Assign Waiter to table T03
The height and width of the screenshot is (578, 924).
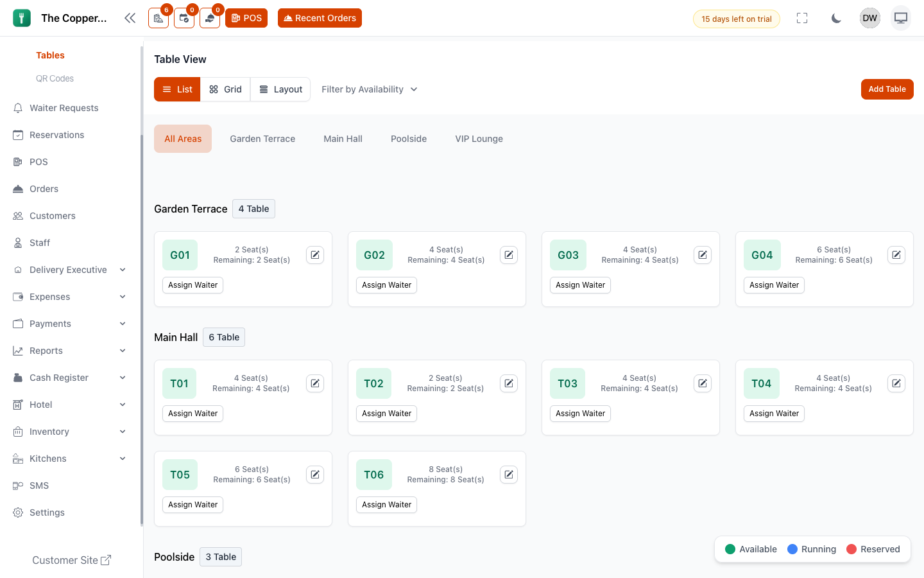(580, 414)
